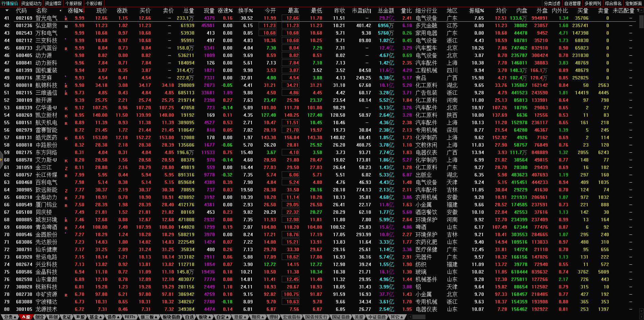
Task: Click the 综合排名 button
Action: click(x=613, y=3)
